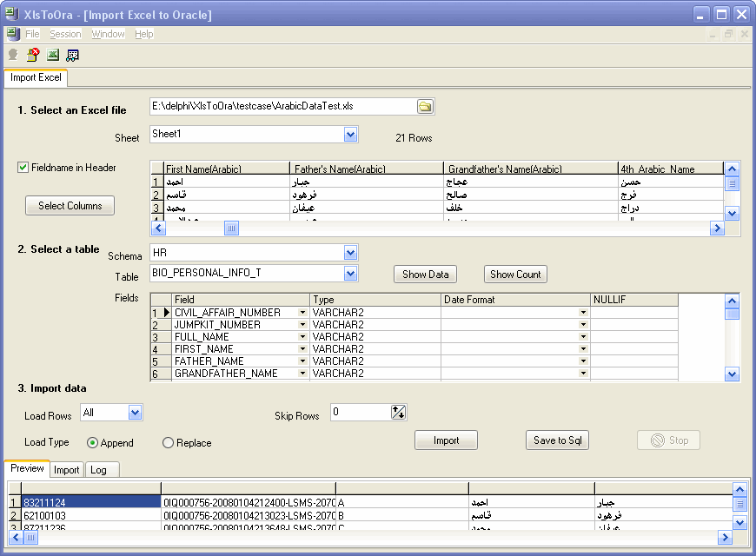This screenshot has height=556, width=756.
Task: Click Excel preview scroll up arrow
Action: click(x=732, y=169)
